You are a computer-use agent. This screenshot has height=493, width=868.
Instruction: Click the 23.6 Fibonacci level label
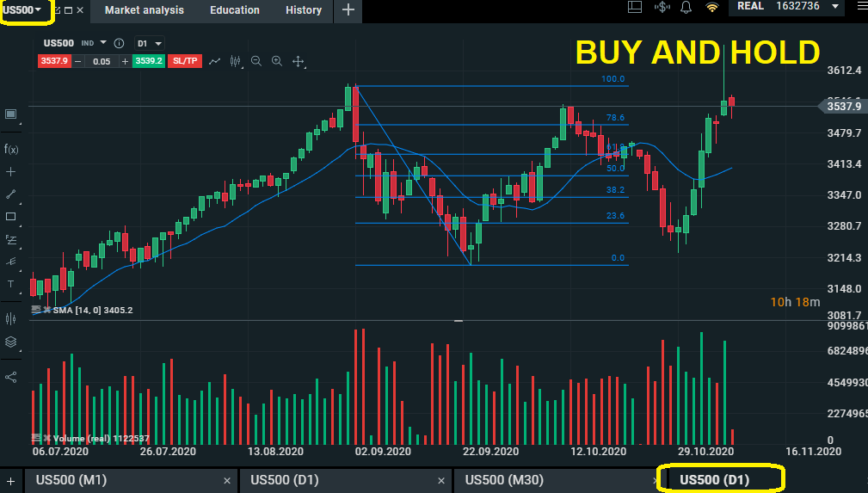(x=615, y=215)
